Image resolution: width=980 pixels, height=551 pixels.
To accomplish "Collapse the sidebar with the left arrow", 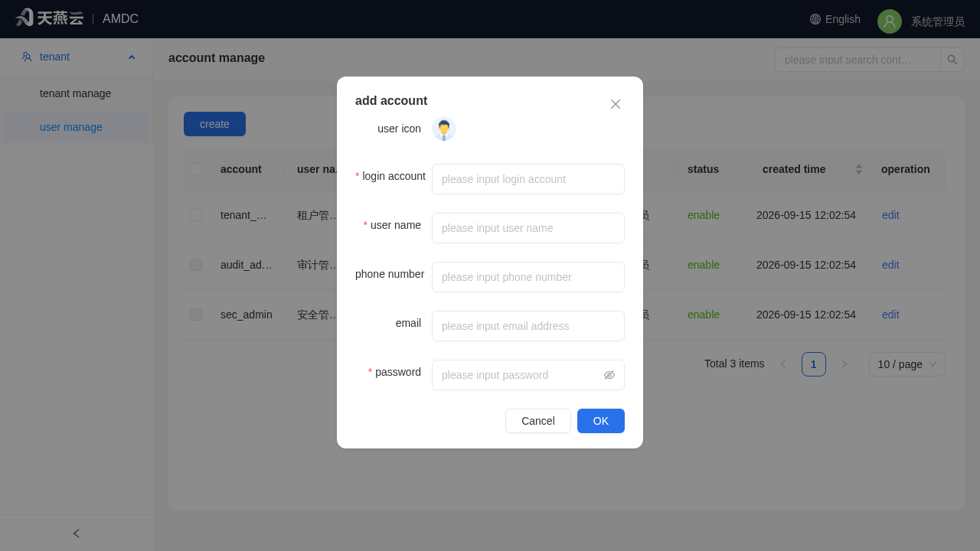I will (77, 533).
